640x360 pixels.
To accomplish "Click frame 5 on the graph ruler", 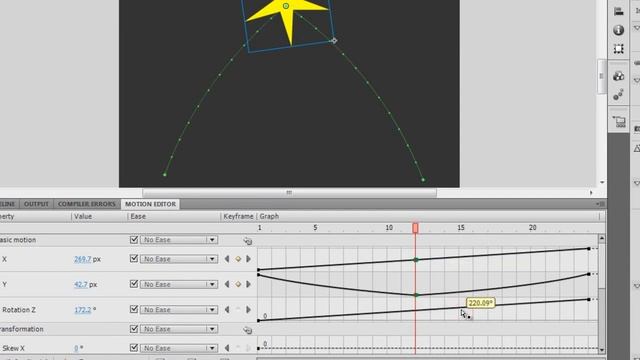I will pyautogui.click(x=315, y=227).
